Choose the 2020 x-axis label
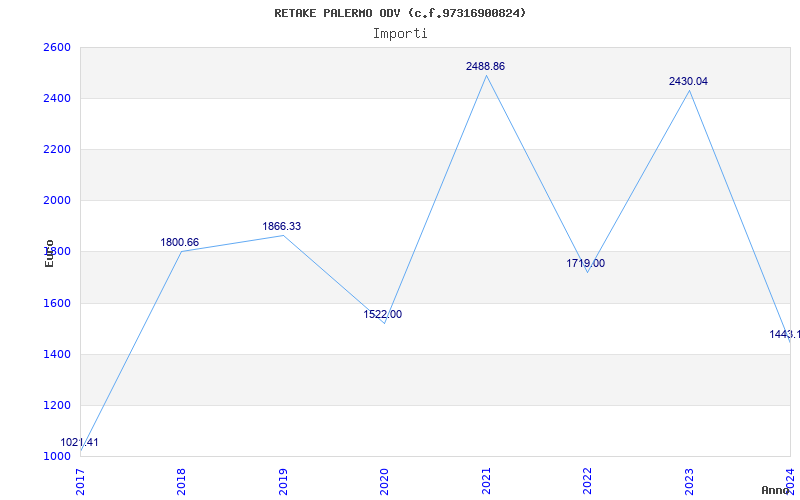This screenshot has width=800, height=500. tap(385, 482)
